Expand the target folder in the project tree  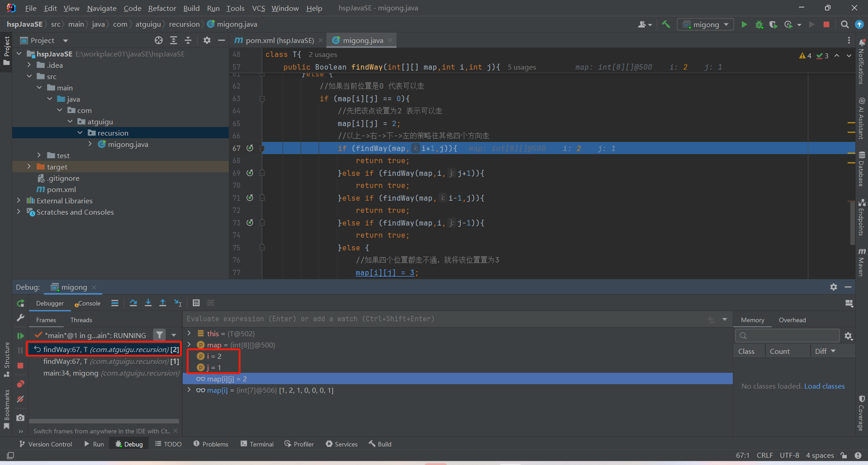pos(29,167)
